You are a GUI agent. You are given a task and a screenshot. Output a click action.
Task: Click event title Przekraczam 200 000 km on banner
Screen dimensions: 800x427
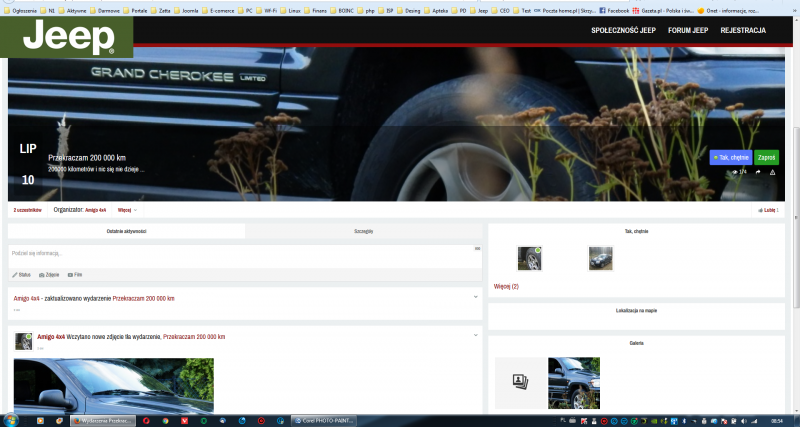[x=87, y=158]
